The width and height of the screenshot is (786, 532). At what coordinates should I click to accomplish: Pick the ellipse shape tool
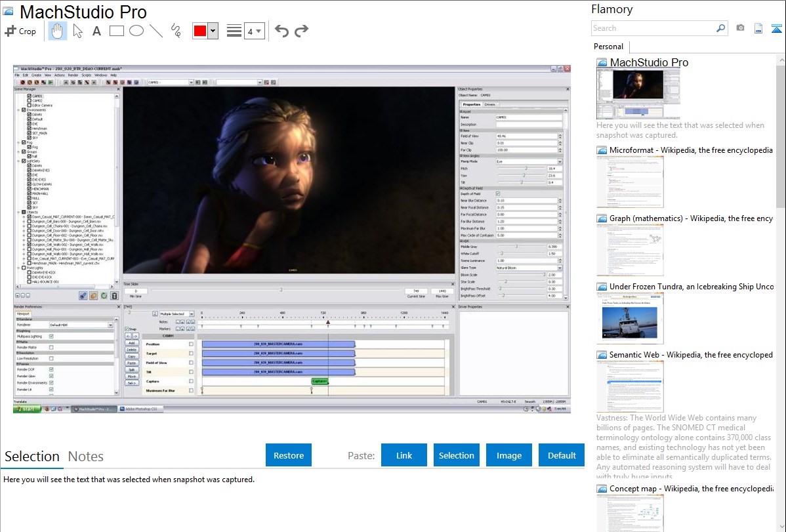point(136,31)
